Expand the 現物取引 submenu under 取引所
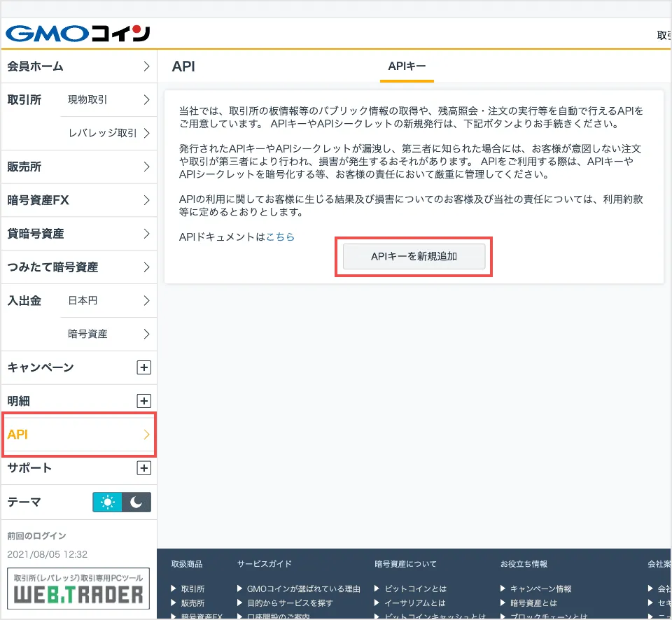Image resolution: width=672 pixels, height=620 pixels. pos(105,100)
